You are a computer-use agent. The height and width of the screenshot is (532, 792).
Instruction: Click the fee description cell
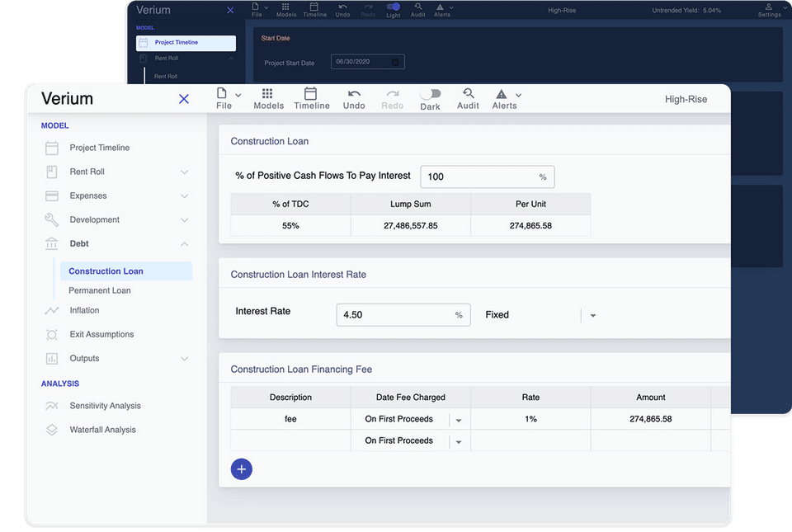[x=290, y=419]
